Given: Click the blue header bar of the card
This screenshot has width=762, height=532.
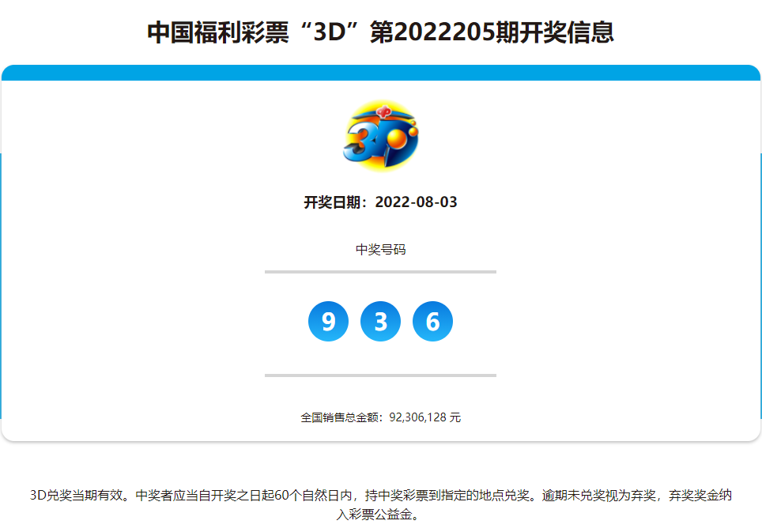Looking at the screenshot, I should click(x=380, y=73).
